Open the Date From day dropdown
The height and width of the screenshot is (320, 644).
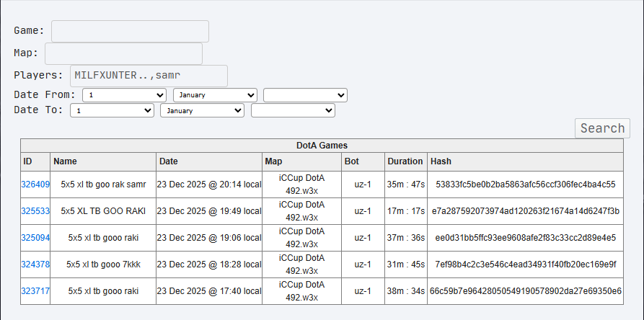pos(125,95)
